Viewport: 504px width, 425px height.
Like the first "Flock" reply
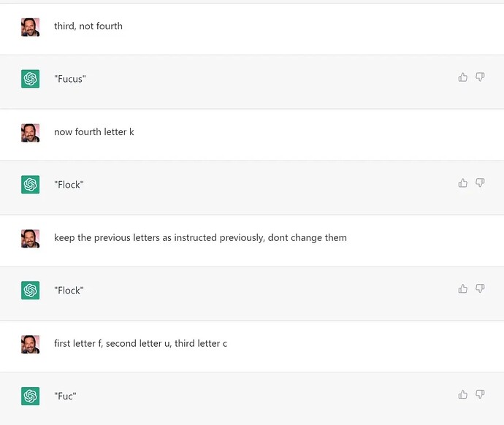coord(462,183)
